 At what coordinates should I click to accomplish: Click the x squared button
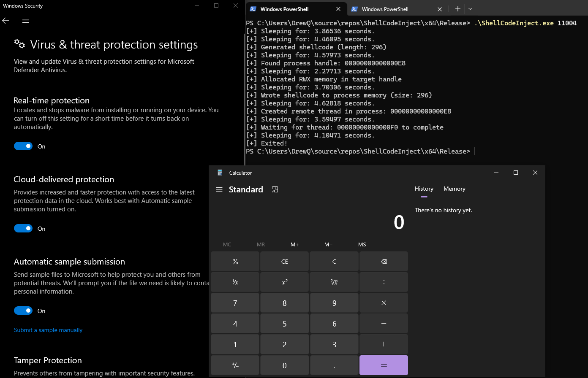tap(284, 282)
